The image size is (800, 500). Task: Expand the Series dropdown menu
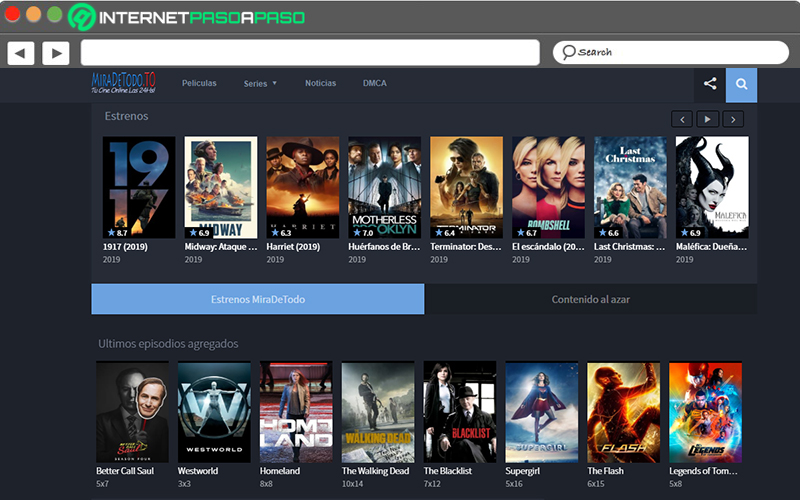260,84
